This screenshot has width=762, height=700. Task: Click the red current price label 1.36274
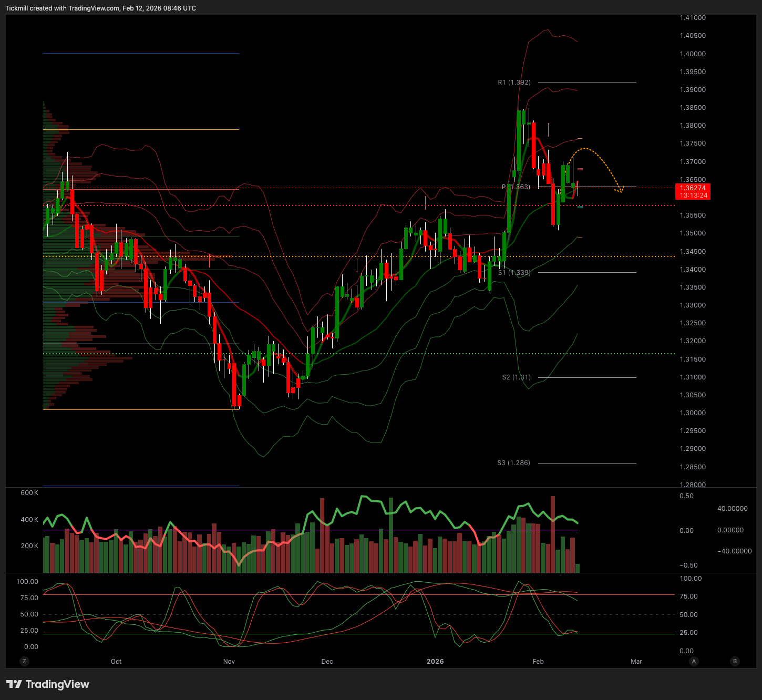pyautogui.click(x=692, y=191)
